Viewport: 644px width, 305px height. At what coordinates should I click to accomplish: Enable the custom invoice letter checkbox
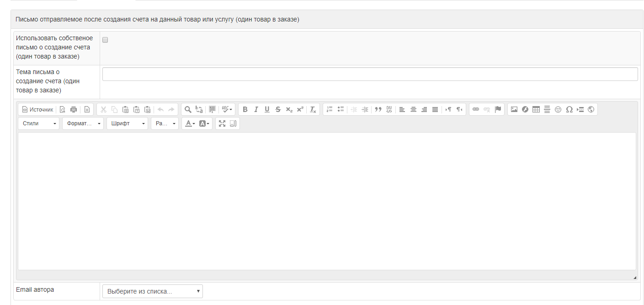(x=105, y=40)
